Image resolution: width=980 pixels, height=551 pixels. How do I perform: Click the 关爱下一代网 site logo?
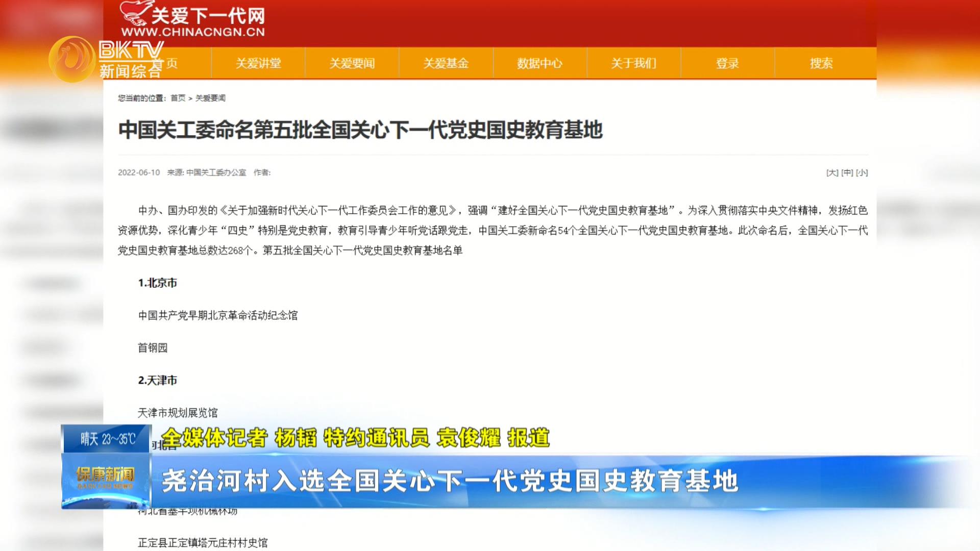(193, 15)
